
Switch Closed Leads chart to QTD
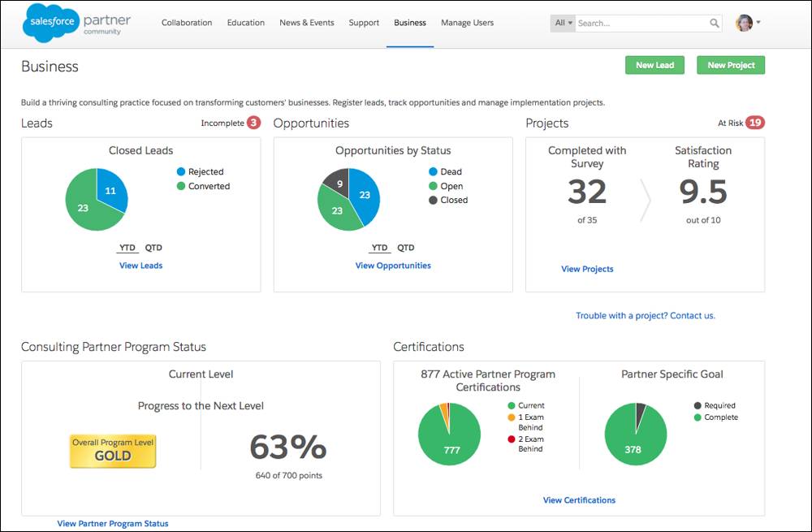[x=153, y=248]
